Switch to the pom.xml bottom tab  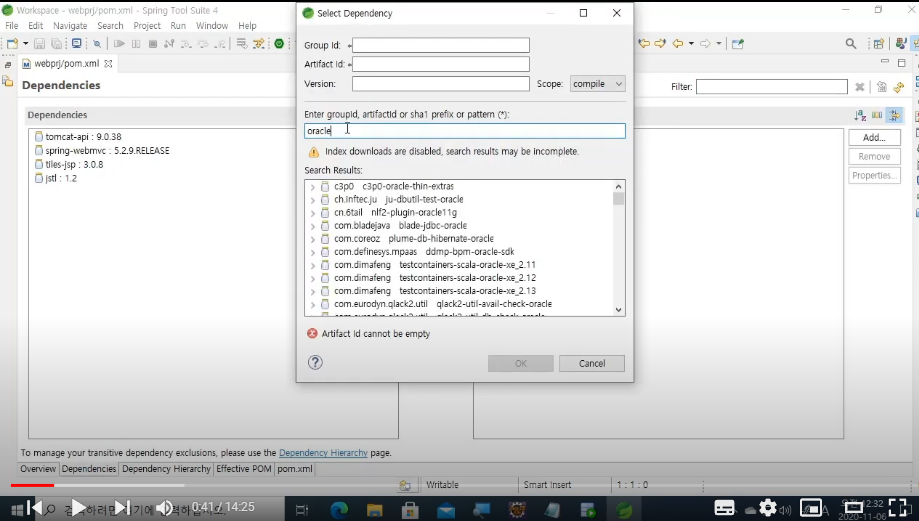pos(295,469)
